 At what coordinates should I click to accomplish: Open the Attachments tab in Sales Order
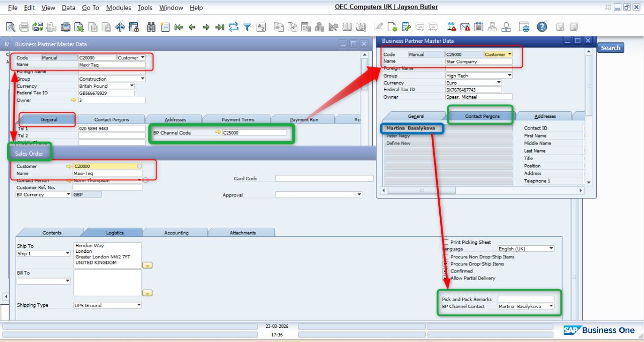click(x=243, y=233)
